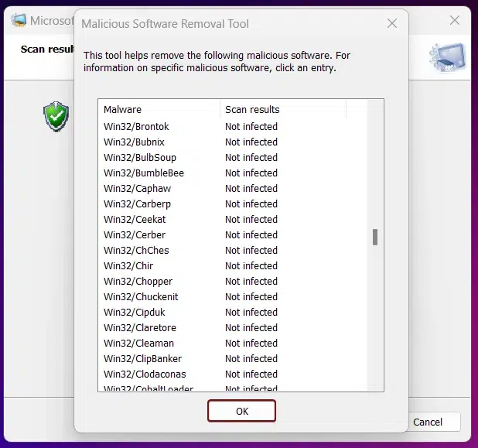Click the Microsoft window's title bar app icon
This screenshot has height=448, width=478.
tap(19, 21)
